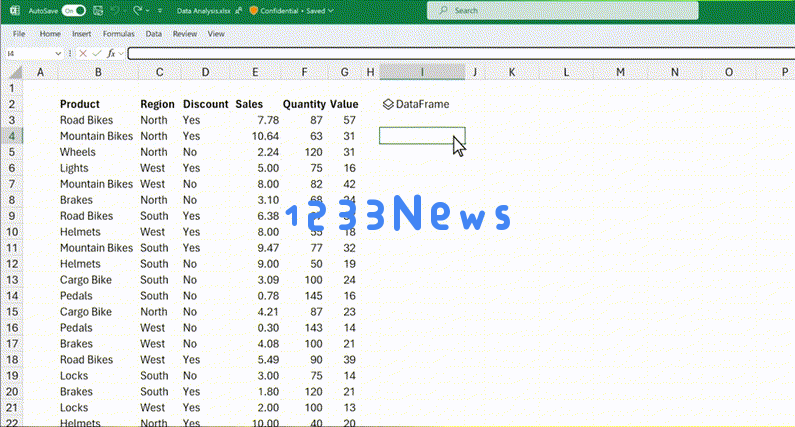Click the sales value 9.47
The width and height of the screenshot is (795, 427).
pyautogui.click(x=268, y=248)
